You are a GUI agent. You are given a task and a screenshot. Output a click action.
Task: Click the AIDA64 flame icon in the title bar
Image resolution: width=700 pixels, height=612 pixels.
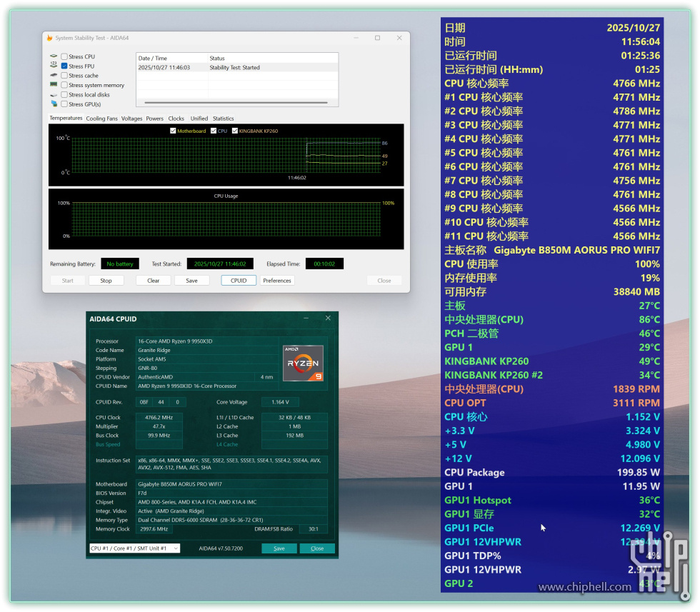tap(49, 38)
